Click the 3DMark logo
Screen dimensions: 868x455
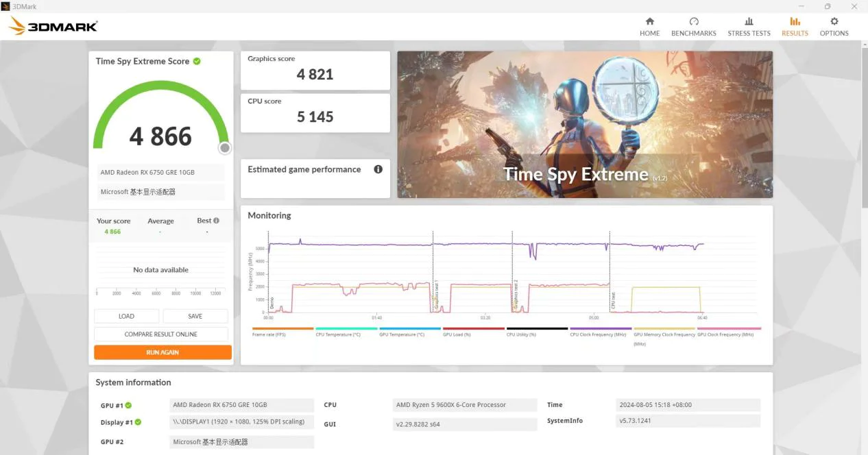(53, 27)
